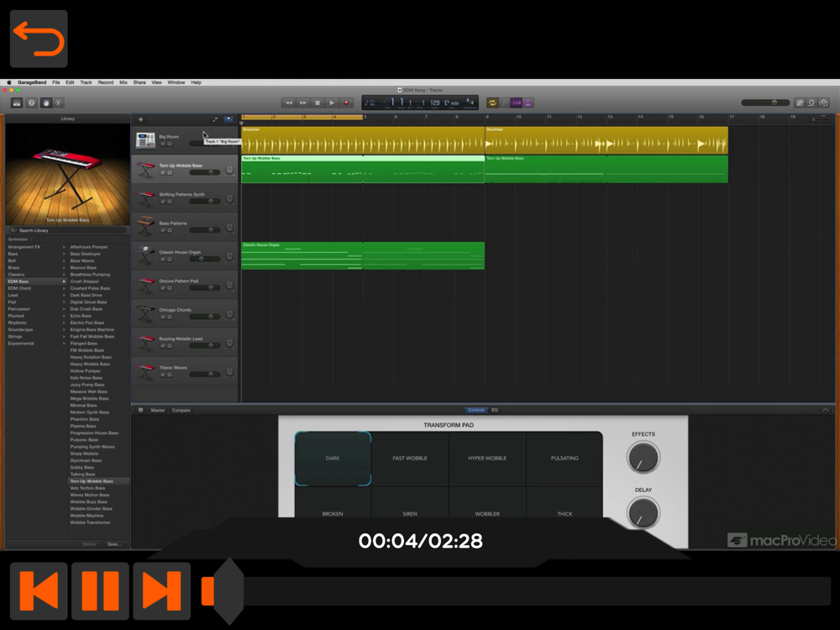840x630 pixels.
Task: Open the LCD display mode dropdown
Action: pyautogui.click(x=370, y=102)
